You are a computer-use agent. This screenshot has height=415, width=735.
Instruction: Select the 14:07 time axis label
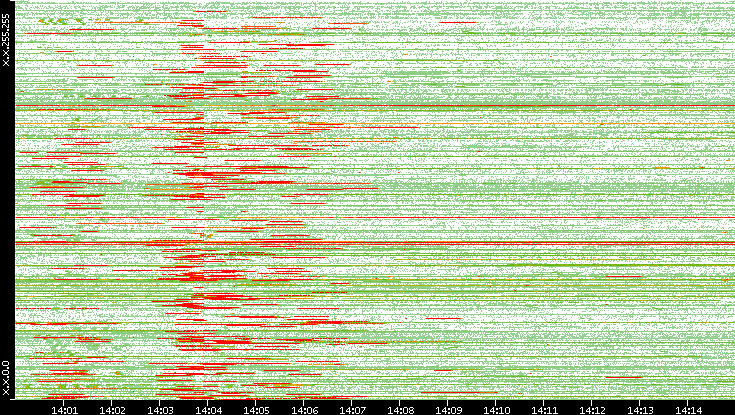pyautogui.click(x=352, y=410)
